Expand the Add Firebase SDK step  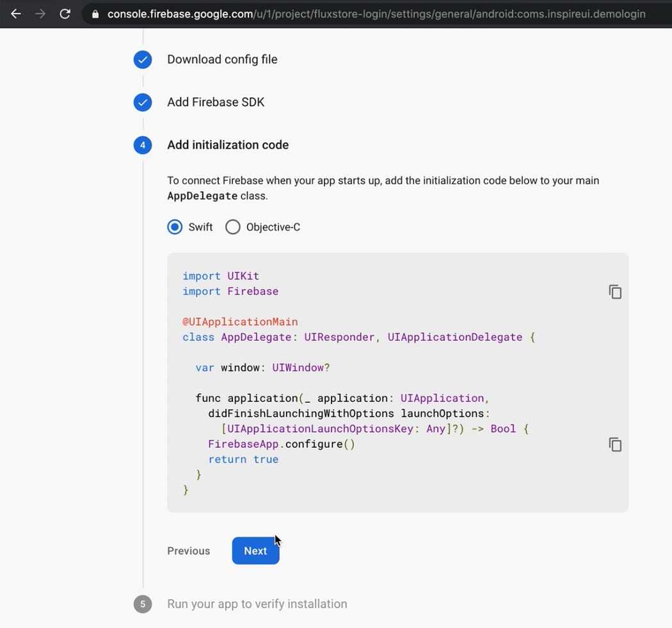[x=216, y=102]
